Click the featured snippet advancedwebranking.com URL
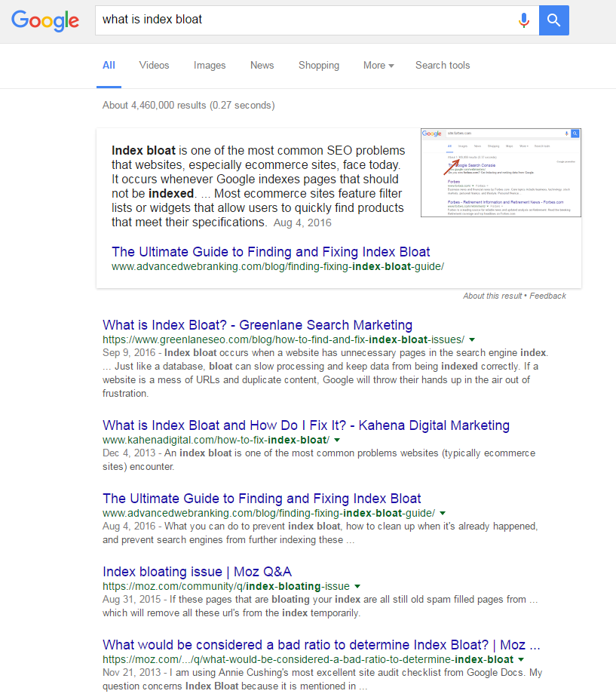The image size is (616, 700). point(277,266)
